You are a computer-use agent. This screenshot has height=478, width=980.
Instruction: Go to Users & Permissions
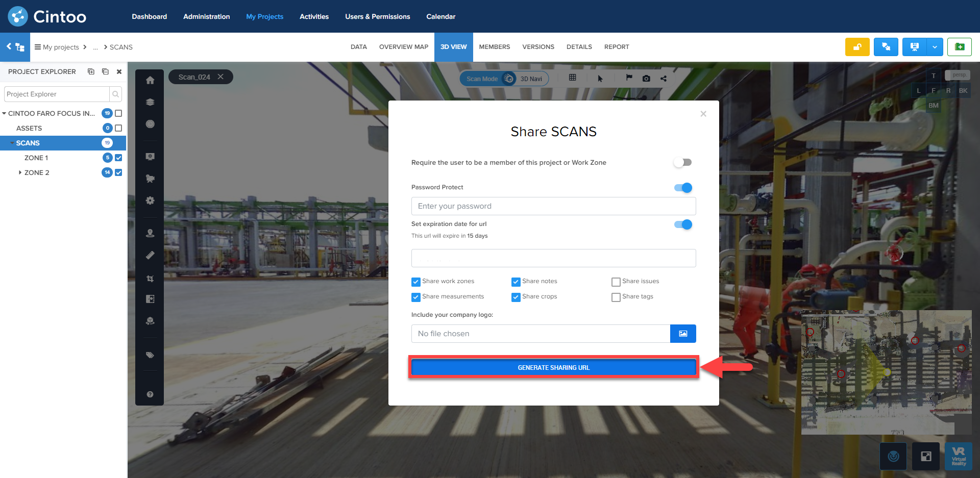378,16
